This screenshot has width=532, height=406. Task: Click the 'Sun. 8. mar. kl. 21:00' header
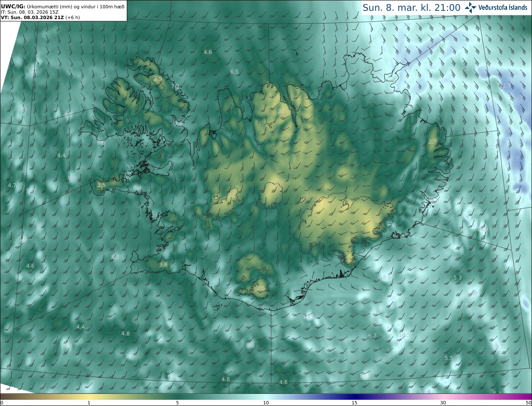[x=411, y=7]
